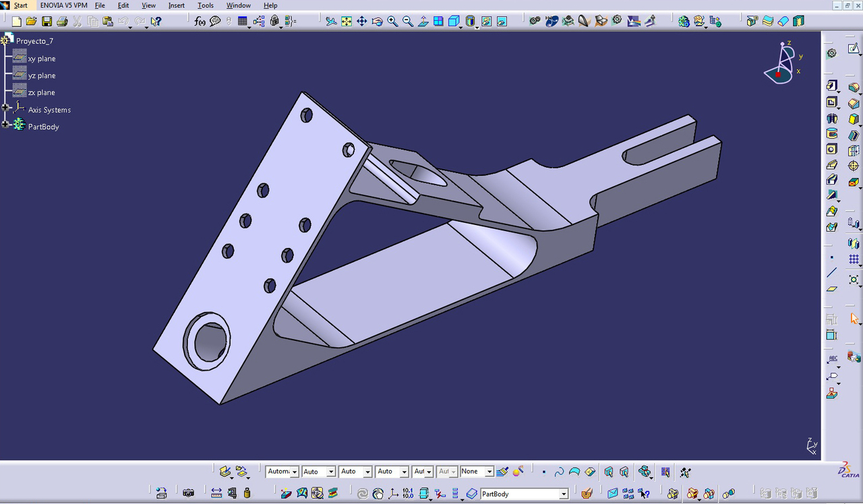Open the line thickness 'Auto' dropdown
The height and width of the screenshot is (504, 863).
click(367, 472)
